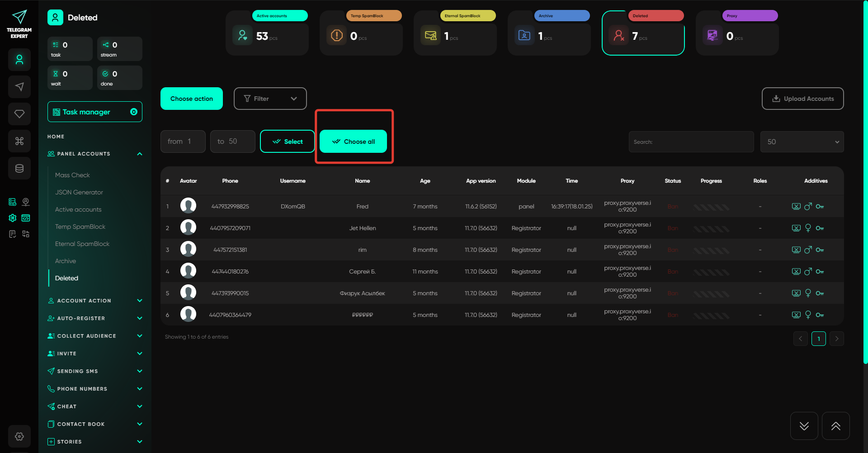Toggle selection with the Choose all button

(353, 142)
